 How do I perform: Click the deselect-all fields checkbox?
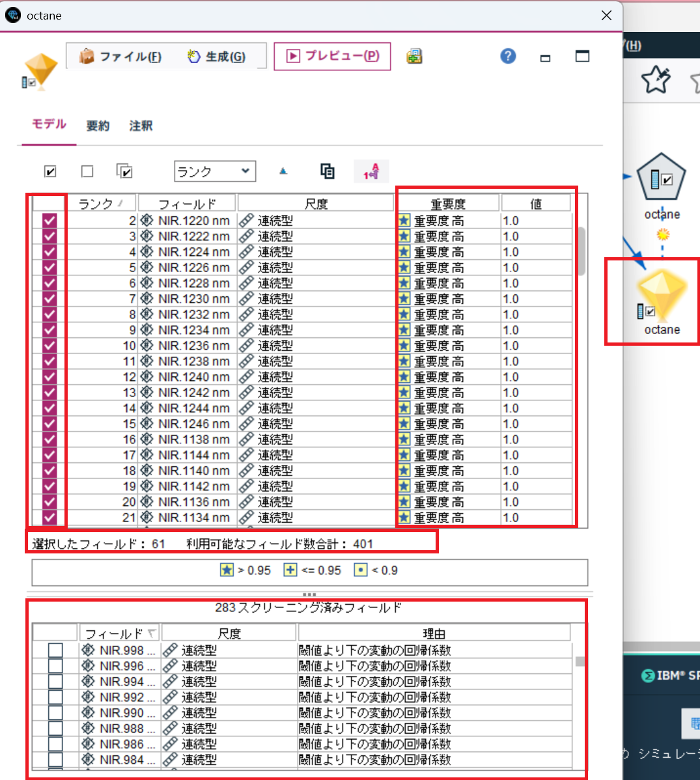point(88,171)
